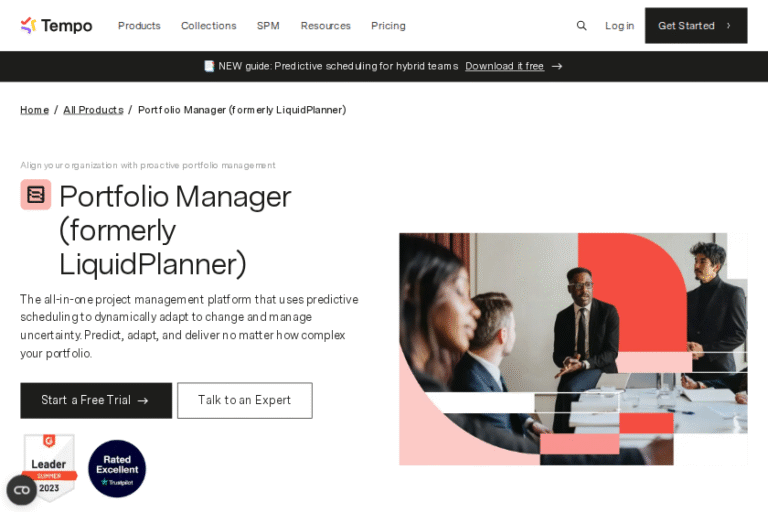Click the Trustpilot Rated Excellent badge
Image resolution: width=768 pixels, height=512 pixels.
point(117,469)
